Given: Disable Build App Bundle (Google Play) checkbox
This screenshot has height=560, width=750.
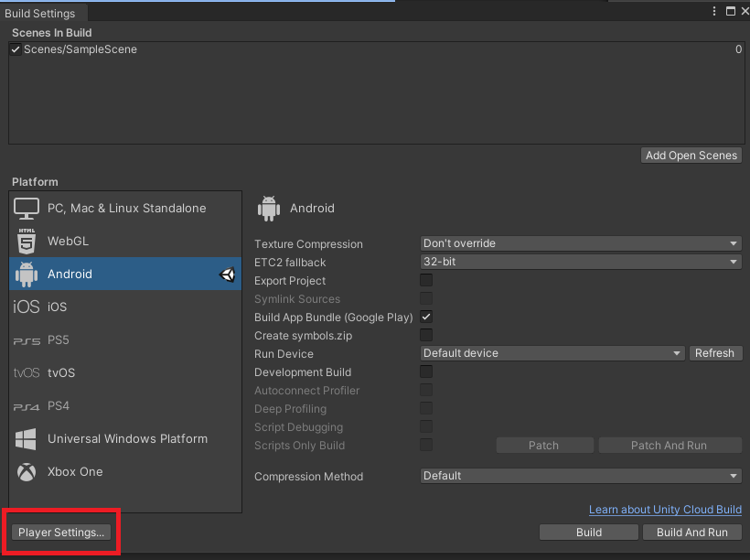Looking at the screenshot, I should (x=426, y=317).
